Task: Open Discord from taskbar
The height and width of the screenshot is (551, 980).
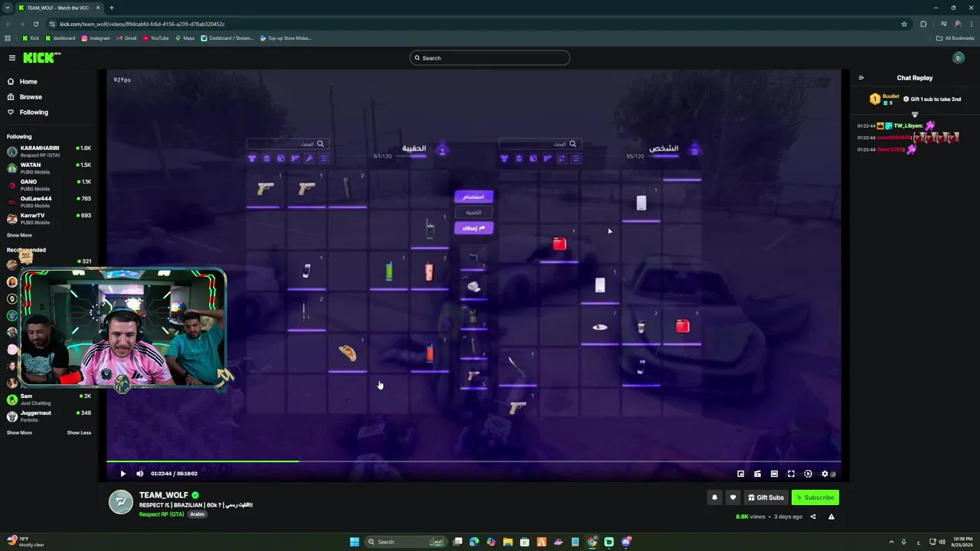Action: click(626, 542)
